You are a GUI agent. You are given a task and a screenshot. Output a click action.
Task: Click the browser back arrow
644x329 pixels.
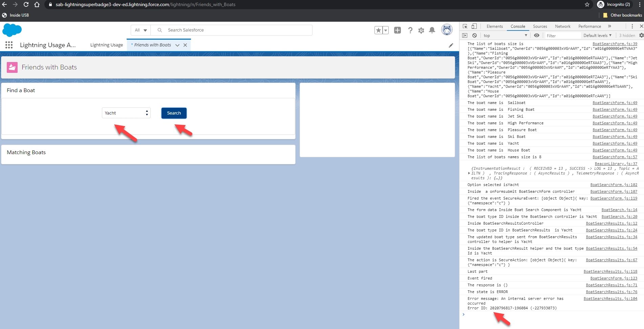coord(4,4)
